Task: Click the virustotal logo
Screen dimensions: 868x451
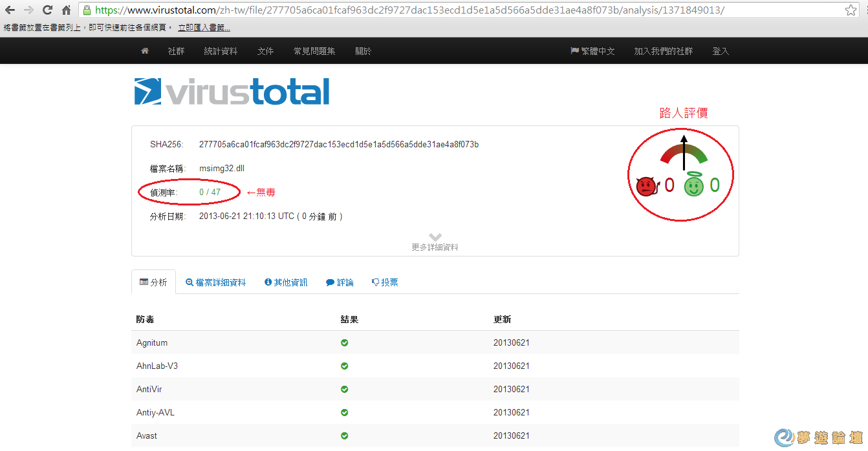Action: [x=232, y=91]
